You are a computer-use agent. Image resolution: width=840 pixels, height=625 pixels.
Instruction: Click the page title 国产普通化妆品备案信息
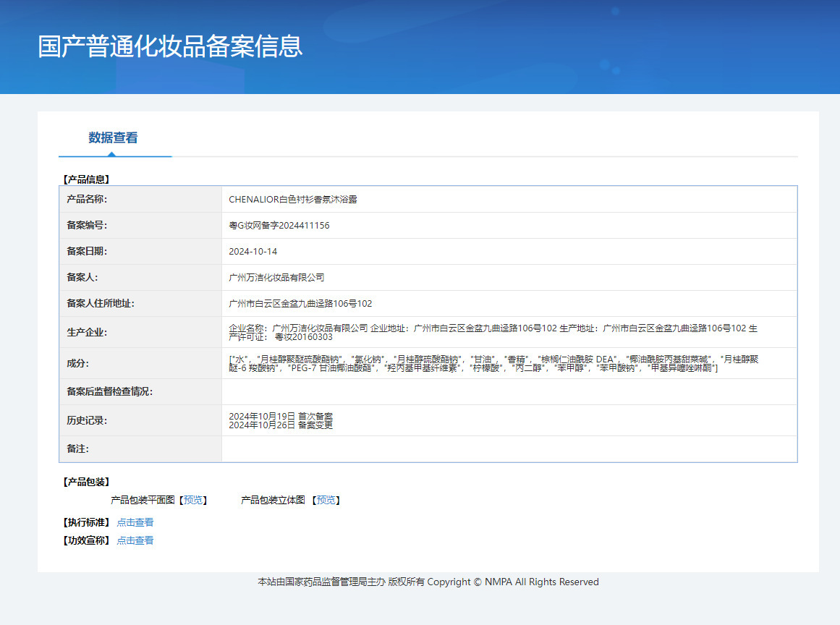click(x=170, y=46)
